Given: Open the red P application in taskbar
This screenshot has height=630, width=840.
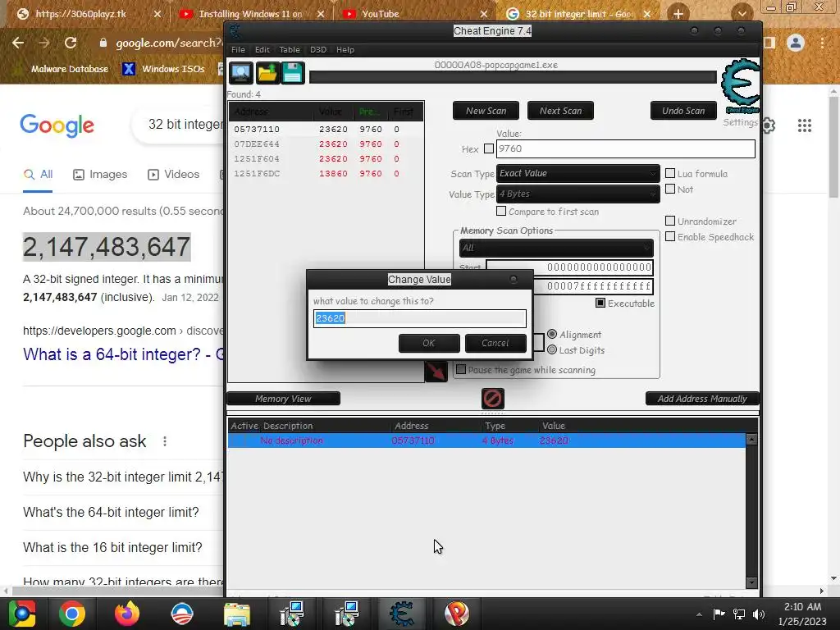Looking at the screenshot, I should (x=457, y=614).
